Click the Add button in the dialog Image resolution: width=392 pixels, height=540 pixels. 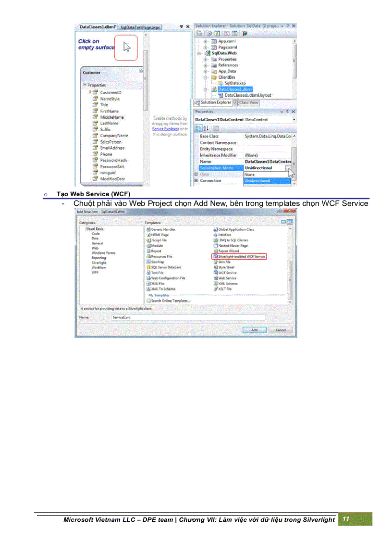(256, 330)
